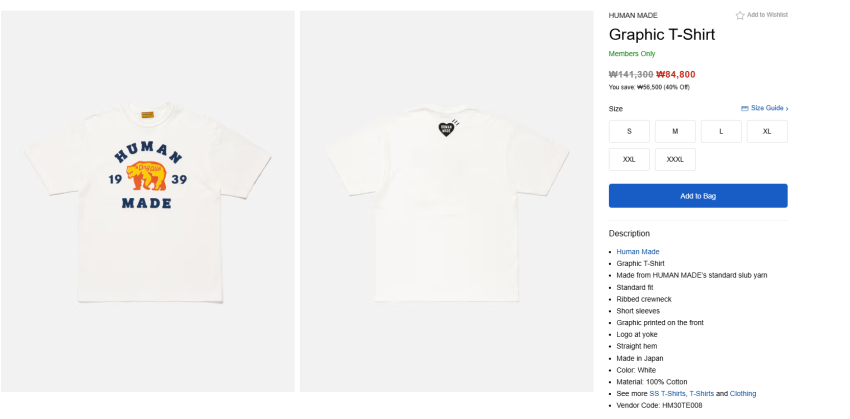Click the wishlist star icon
Viewport: 850px width, 419px height.
click(x=740, y=15)
